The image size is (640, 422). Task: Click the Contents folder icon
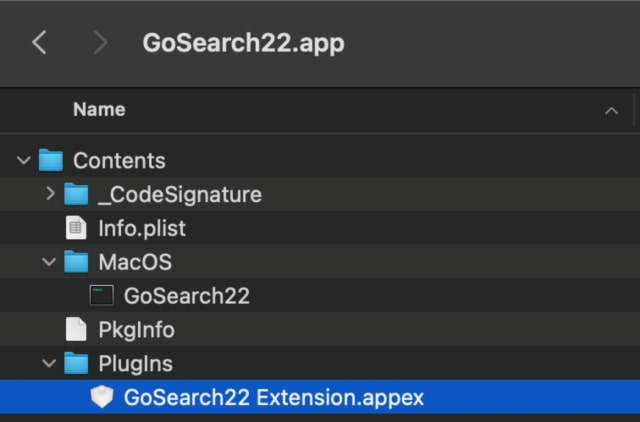(x=51, y=160)
